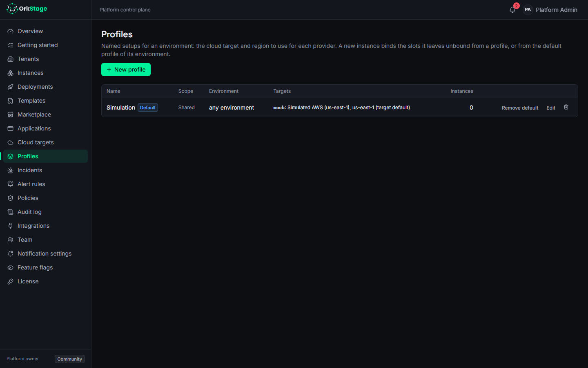Screen dimensions: 588x368
Task: Click the instances count 0
Action: click(471, 108)
